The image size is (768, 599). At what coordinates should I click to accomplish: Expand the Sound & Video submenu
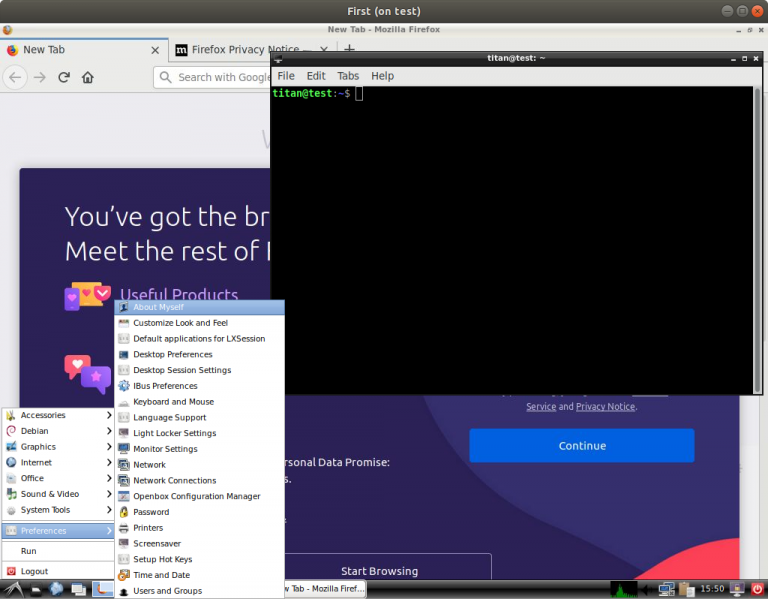58,494
